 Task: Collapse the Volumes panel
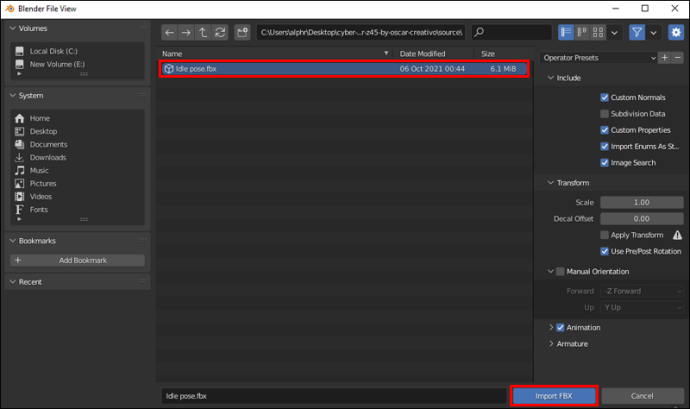[x=12, y=28]
